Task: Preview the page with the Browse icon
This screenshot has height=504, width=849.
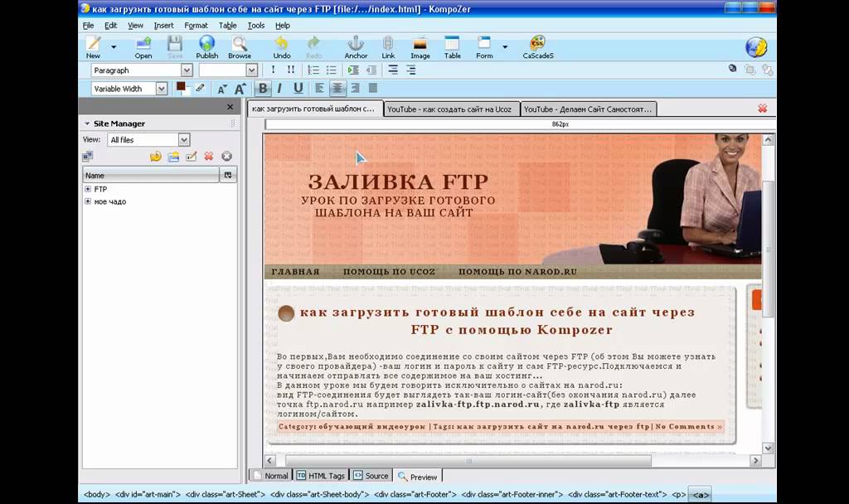Action: point(240,46)
